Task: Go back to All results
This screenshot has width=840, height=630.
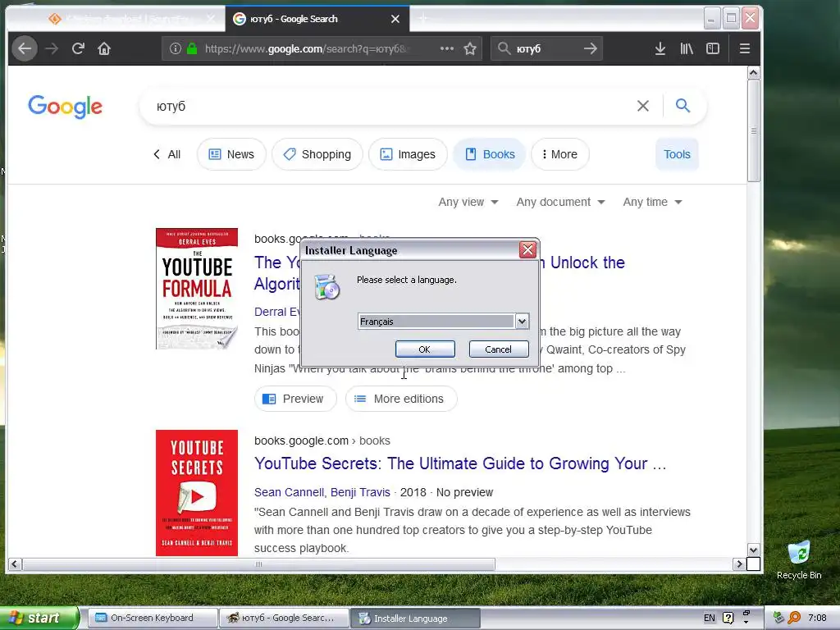Action: pos(167,154)
